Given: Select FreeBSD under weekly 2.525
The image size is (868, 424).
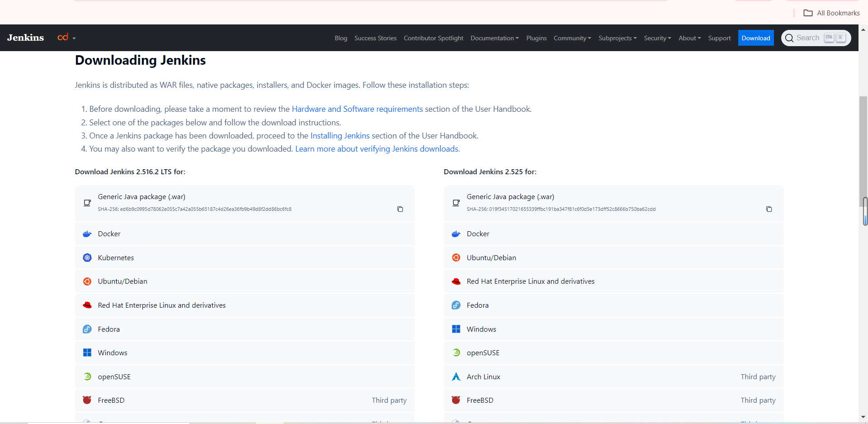Looking at the screenshot, I should [x=613, y=400].
